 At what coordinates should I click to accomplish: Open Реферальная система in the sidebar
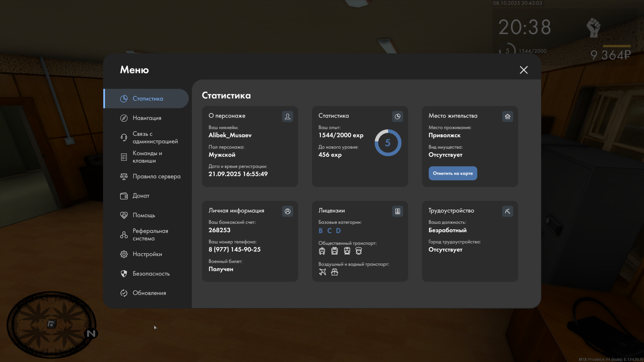pyautogui.click(x=150, y=235)
